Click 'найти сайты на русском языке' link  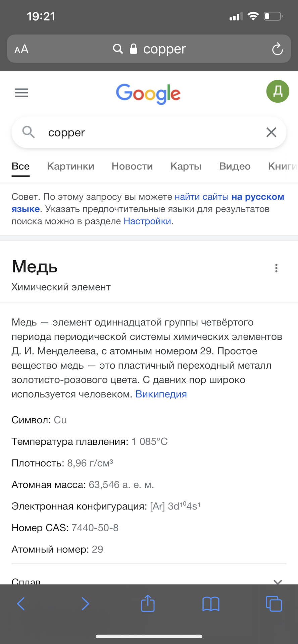pos(148,203)
